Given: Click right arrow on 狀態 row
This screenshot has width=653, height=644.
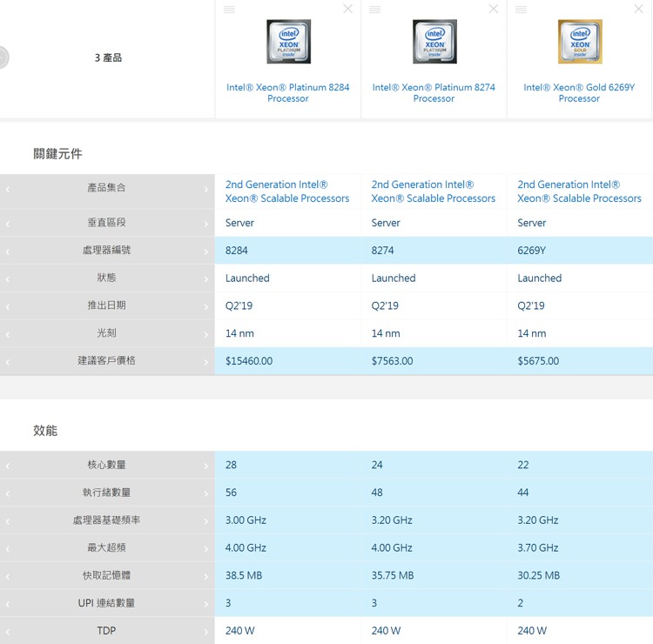Looking at the screenshot, I should 206,279.
